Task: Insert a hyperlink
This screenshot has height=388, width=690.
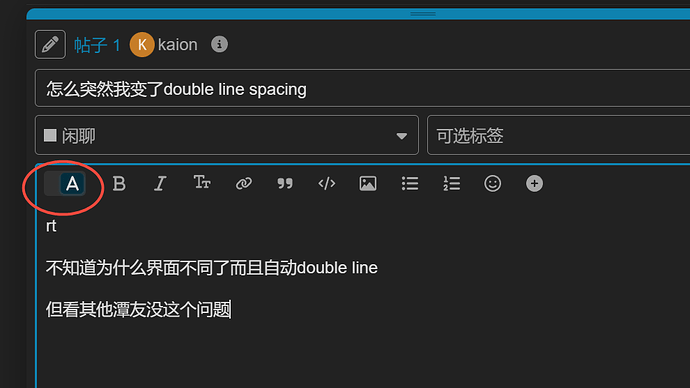Action: 243,183
